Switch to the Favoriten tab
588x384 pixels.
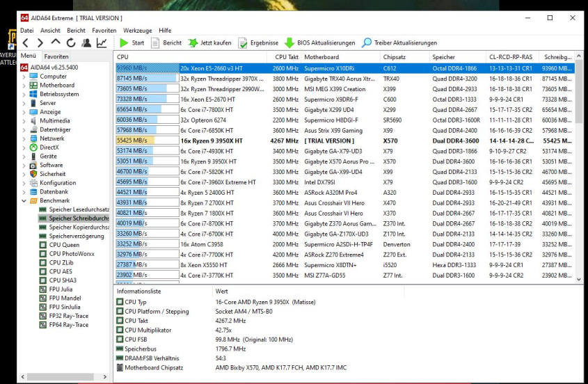[56, 56]
